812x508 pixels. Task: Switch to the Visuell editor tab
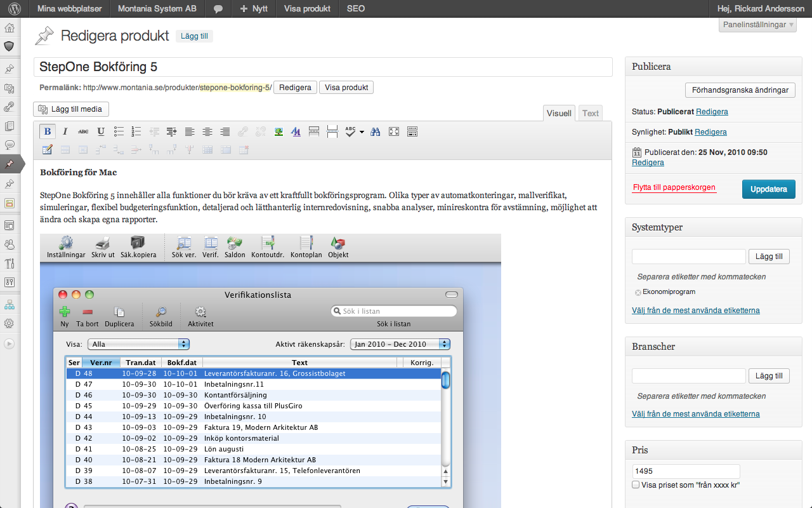click(x=559, y=113)
